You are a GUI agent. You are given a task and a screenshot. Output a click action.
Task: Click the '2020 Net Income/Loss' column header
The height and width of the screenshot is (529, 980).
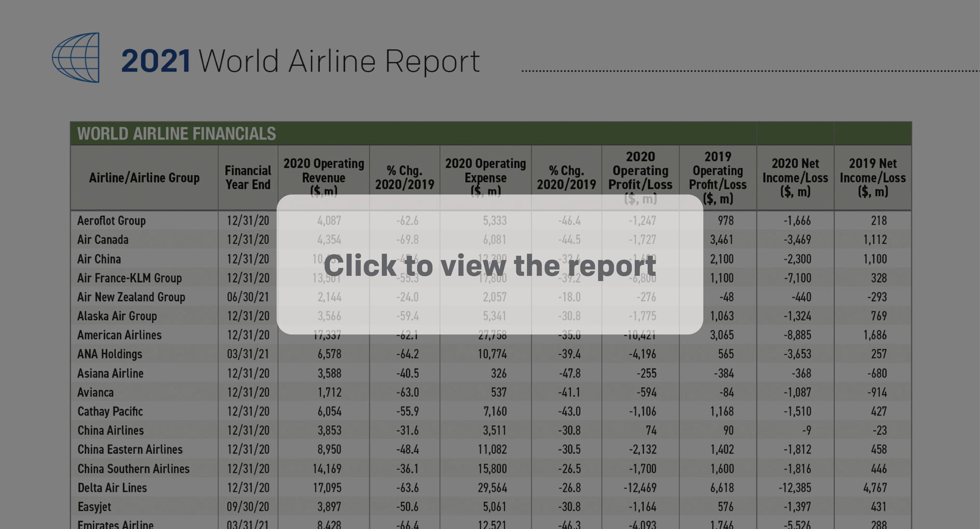[795, 177]
